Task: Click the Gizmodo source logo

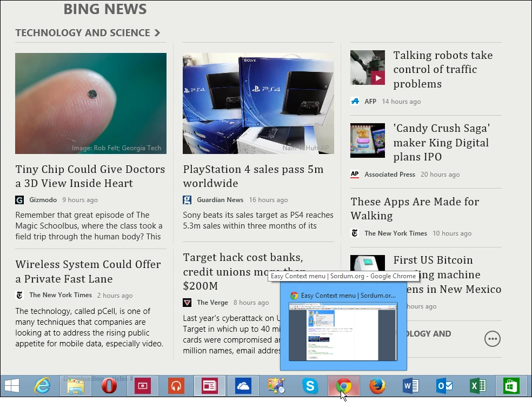Action: point(19,200)
